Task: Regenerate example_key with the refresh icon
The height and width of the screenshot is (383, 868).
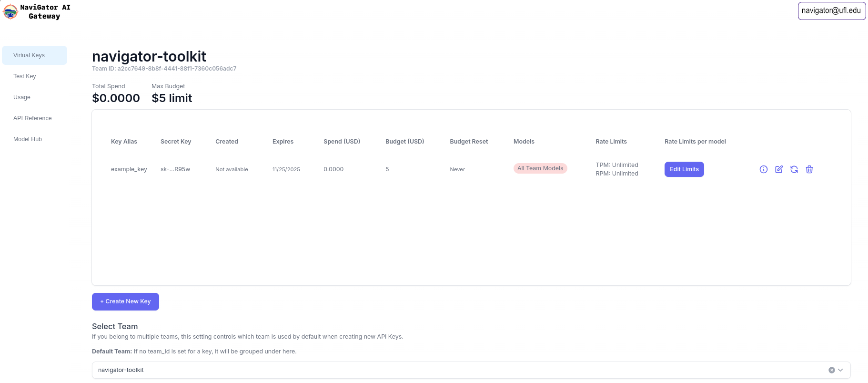Action: (x=794, y=169)
